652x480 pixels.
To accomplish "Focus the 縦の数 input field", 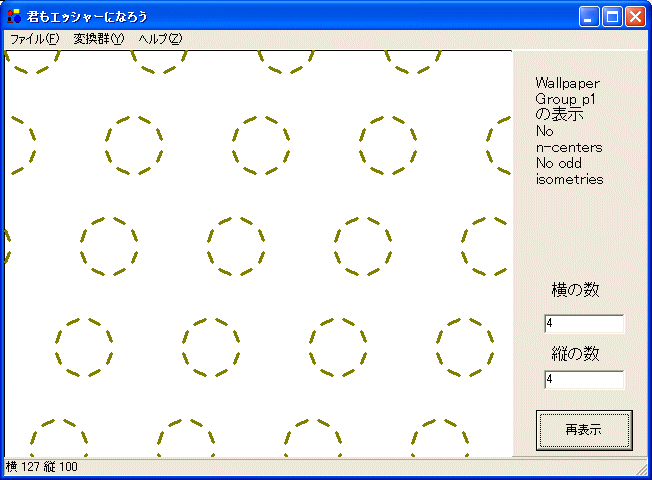I will click(x=584, y=379).
